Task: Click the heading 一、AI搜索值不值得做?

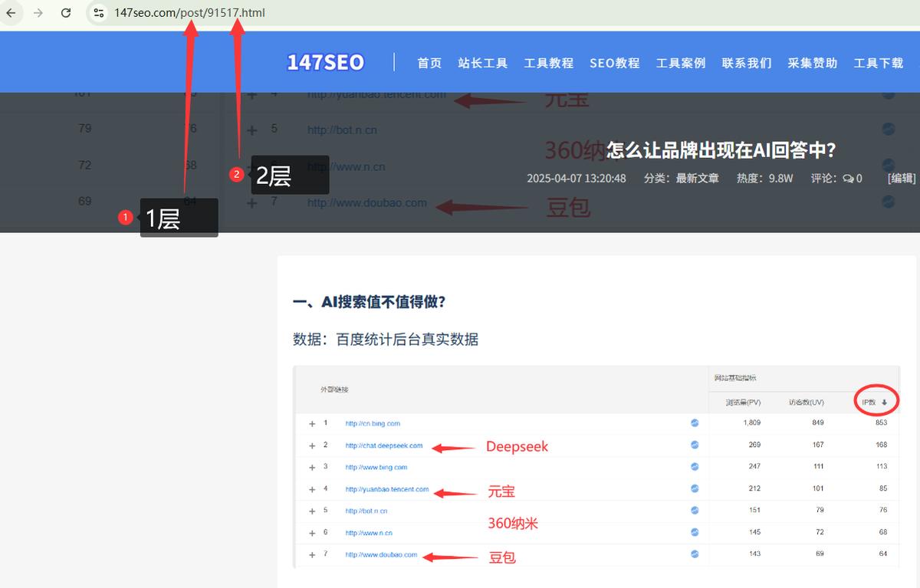Action: tap(370, 302)
